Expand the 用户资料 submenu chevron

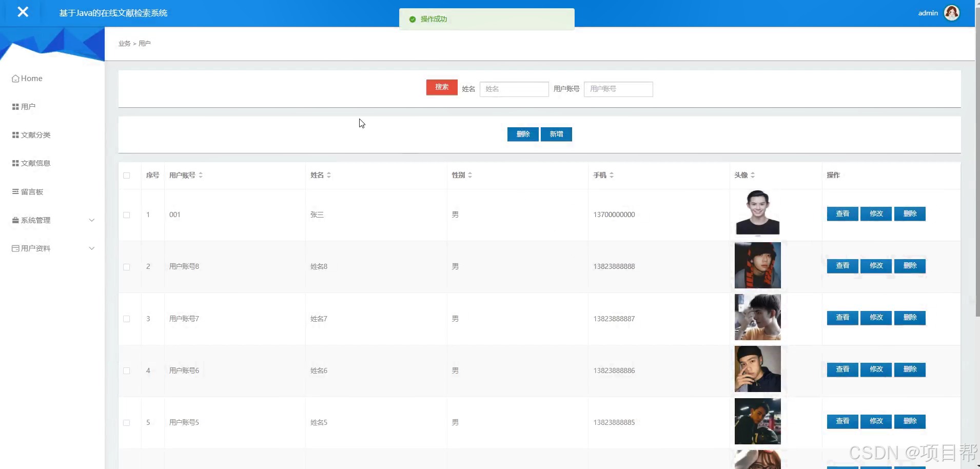(92, 248)
